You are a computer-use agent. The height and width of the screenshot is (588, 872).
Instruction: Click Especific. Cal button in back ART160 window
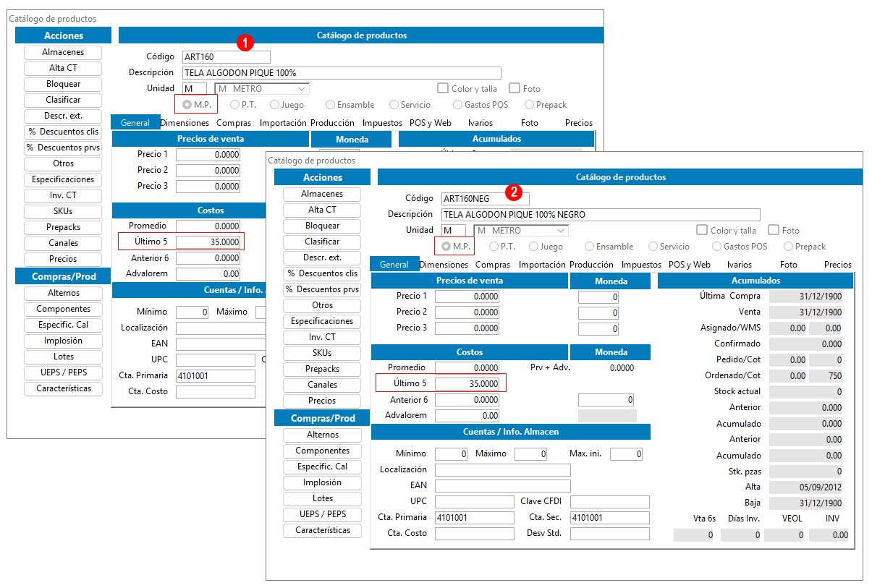[63, 325]
